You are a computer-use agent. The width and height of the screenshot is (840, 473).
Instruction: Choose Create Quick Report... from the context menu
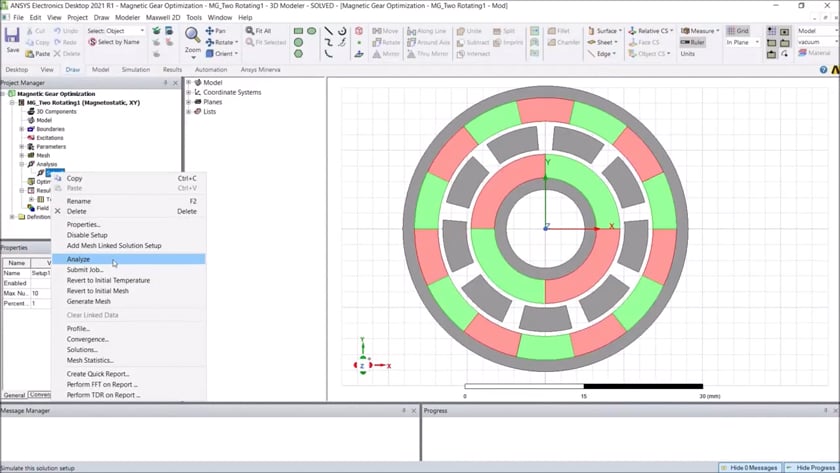(x=129, y=374)
